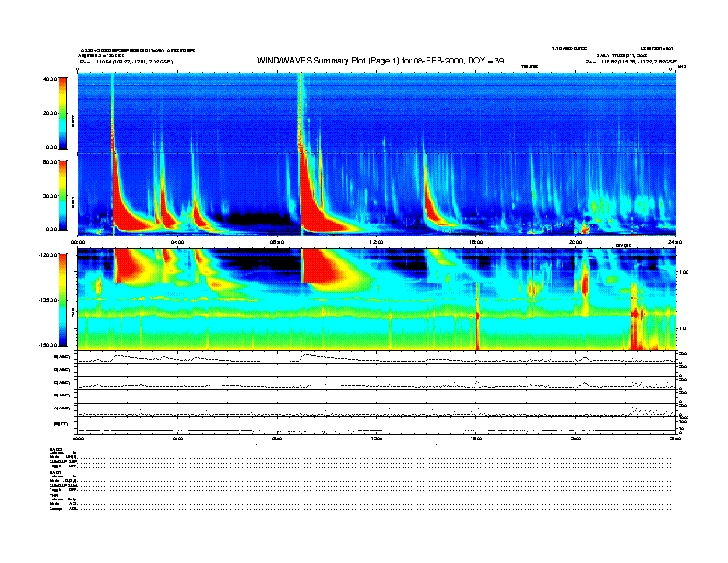Select the -150.00 label on TNR color scale
The height and width of the screenshot is (563, 728).
tap(48, 345)
